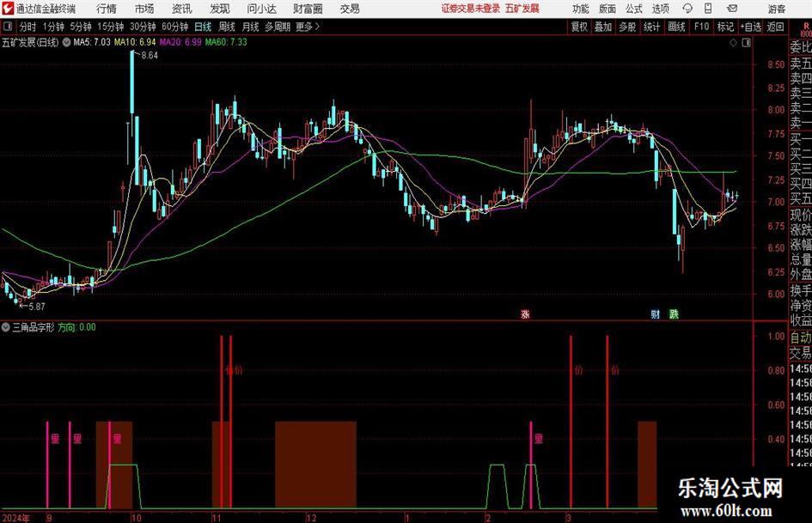Click the MA60: 7.33 indicator label
This screenshot has width=812, height=523.
click(226, 42)
